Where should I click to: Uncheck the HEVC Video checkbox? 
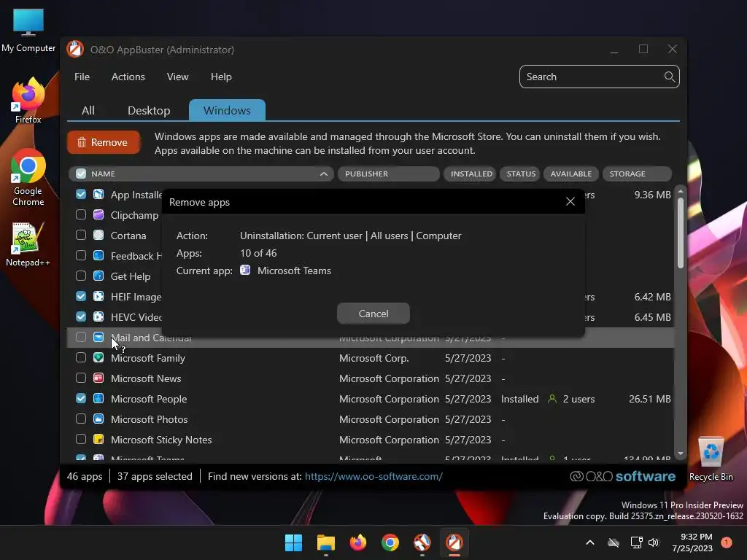click(81, 316)
